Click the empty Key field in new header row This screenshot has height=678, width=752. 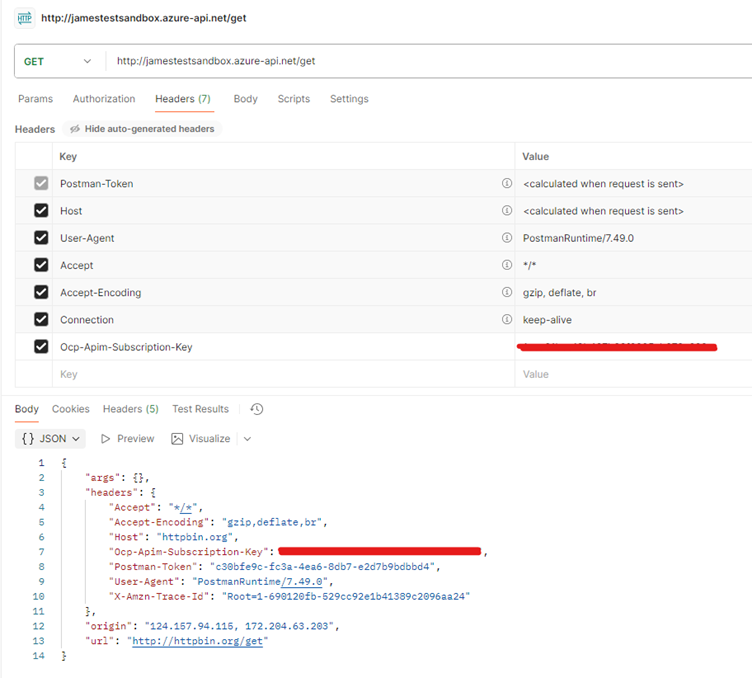(283, 374)
